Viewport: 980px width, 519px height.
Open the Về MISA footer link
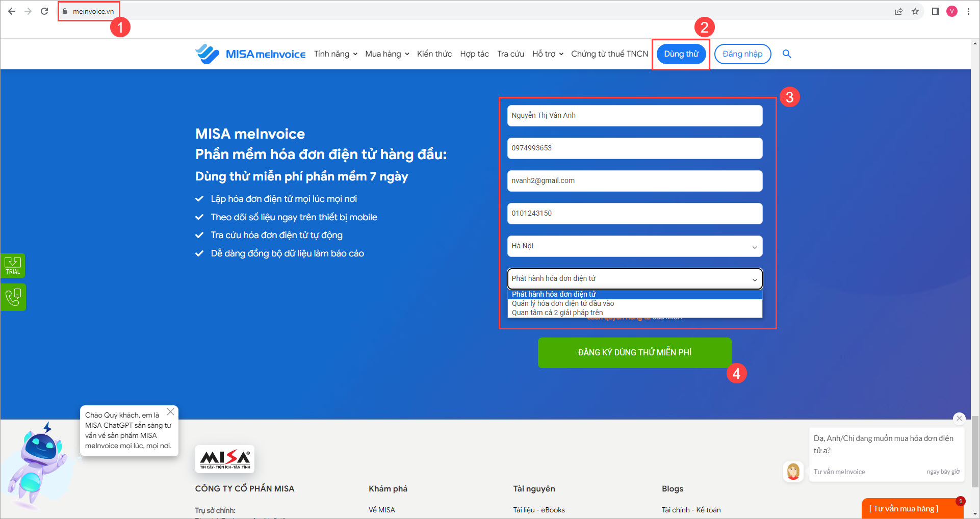(382, 510)
